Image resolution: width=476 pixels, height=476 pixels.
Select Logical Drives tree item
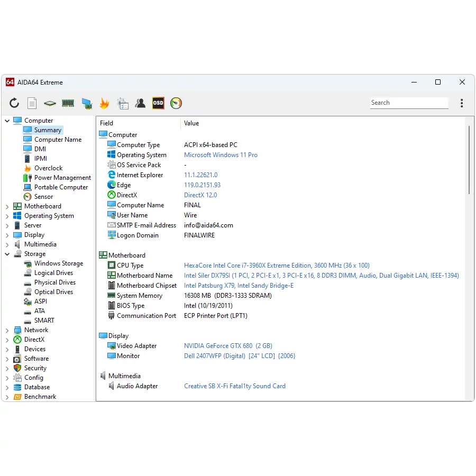[x=48, y=273]
